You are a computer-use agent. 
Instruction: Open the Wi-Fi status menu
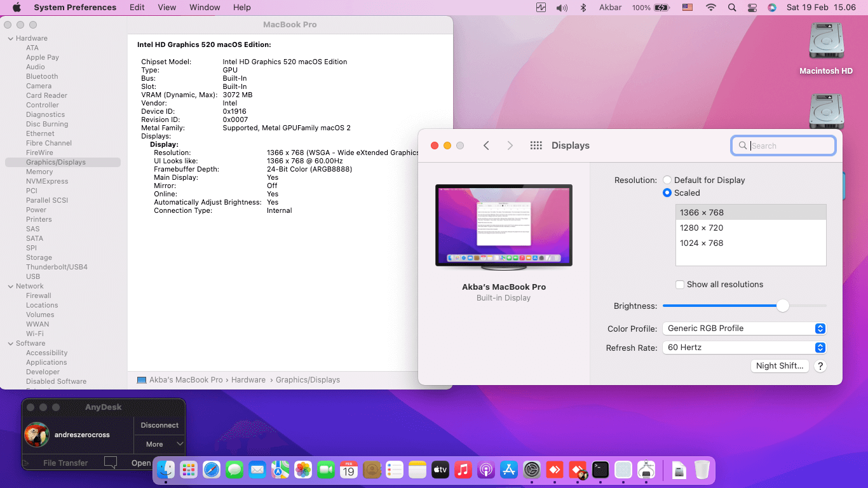point(710,8)
